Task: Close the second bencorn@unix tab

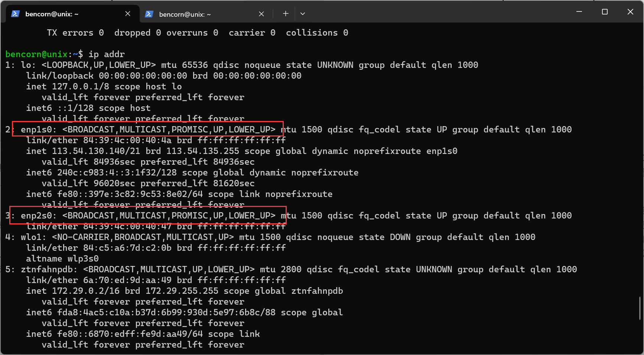Action: (261, 13)
